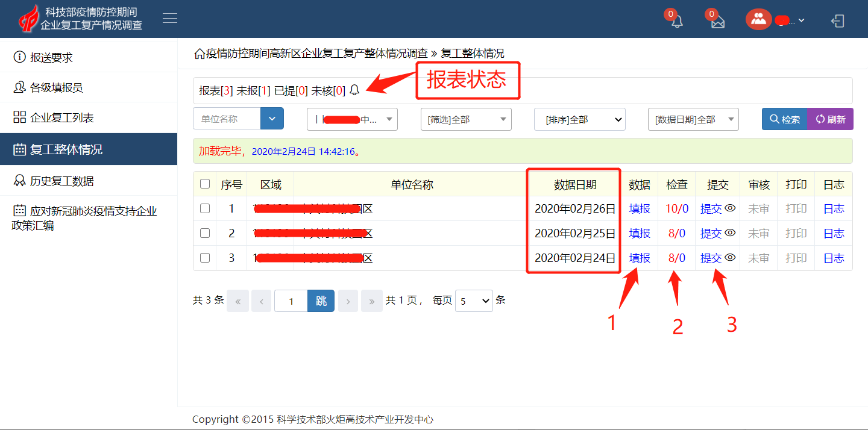Expand the 单位名称 dropdown arrow
Image resolution: width=868 pixels, height=430 pixels.
272,119
